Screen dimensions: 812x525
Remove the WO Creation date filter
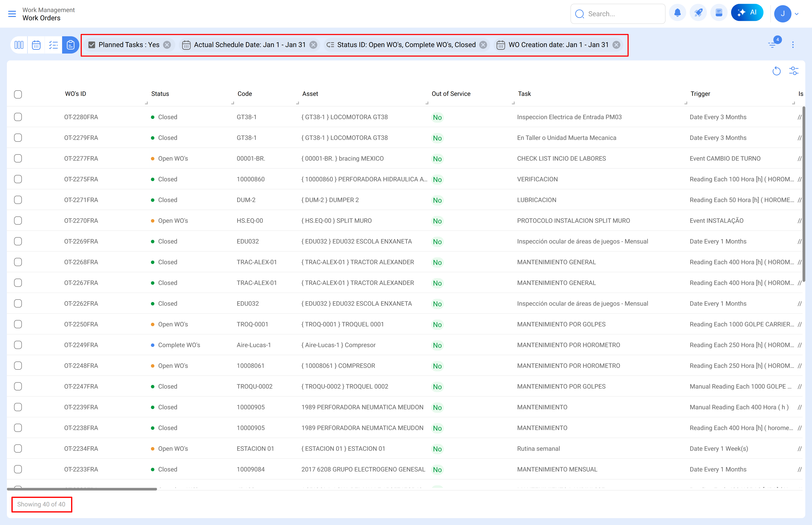coord(616,45)
